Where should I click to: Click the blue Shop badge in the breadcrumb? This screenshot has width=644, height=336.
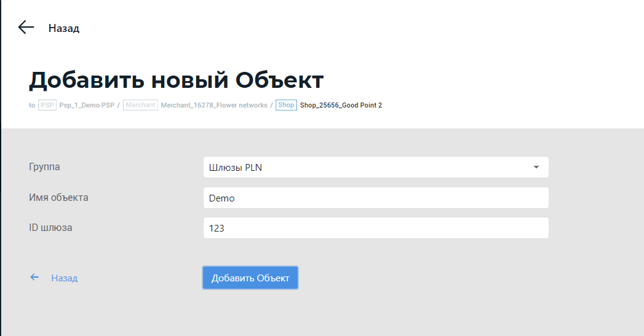[x=286, y=105]
